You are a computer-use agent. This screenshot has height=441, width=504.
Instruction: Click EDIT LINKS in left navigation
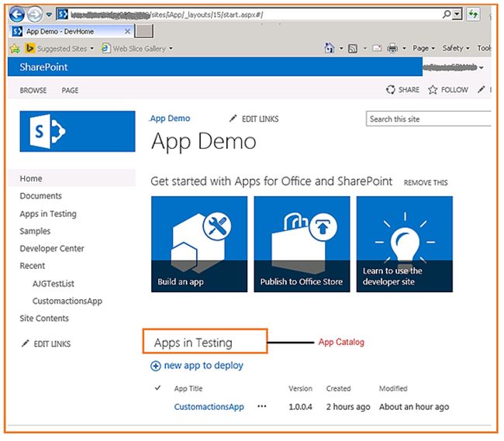point(46,344)
